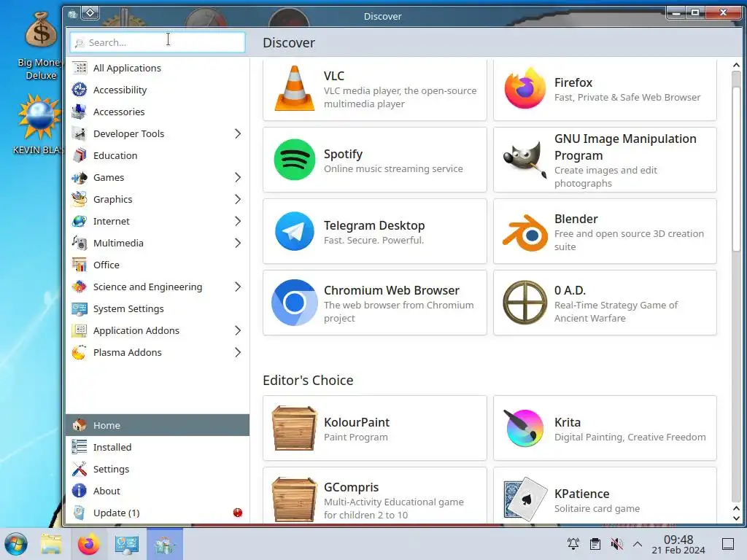Click the Office category icon
The image size is (747, 560).
click(x=80, y=265)
